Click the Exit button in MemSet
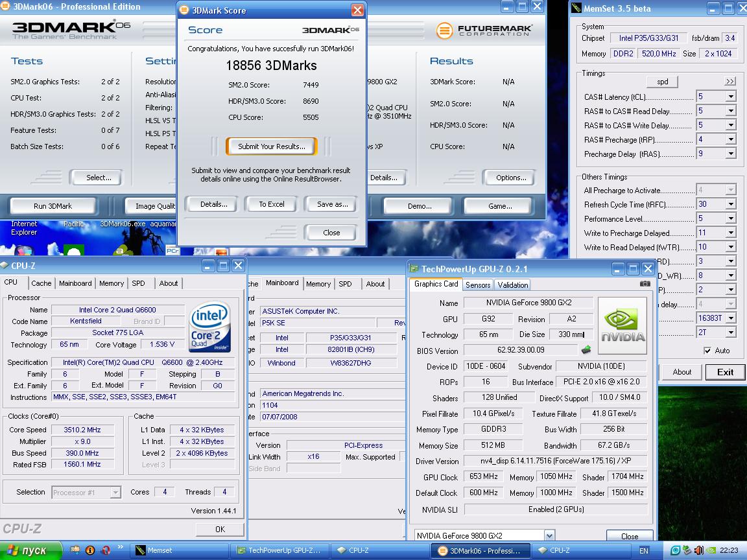 [x=725, y=372]
